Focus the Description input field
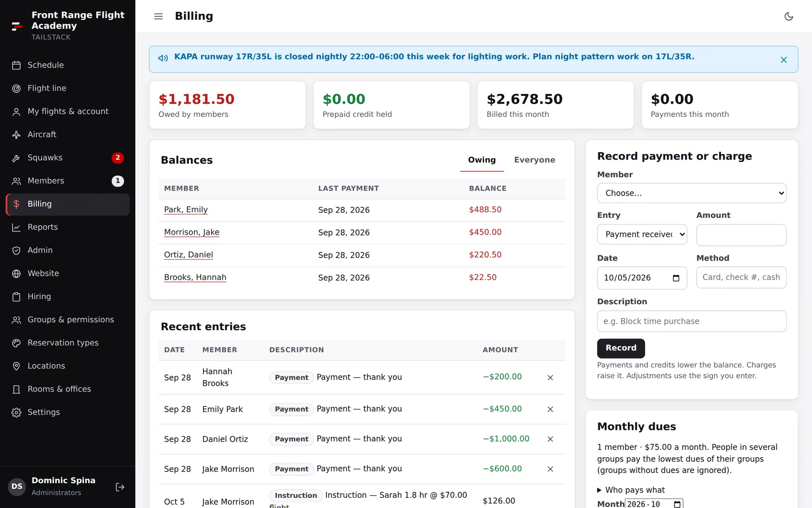812x508 pixels. pos(692,321)
